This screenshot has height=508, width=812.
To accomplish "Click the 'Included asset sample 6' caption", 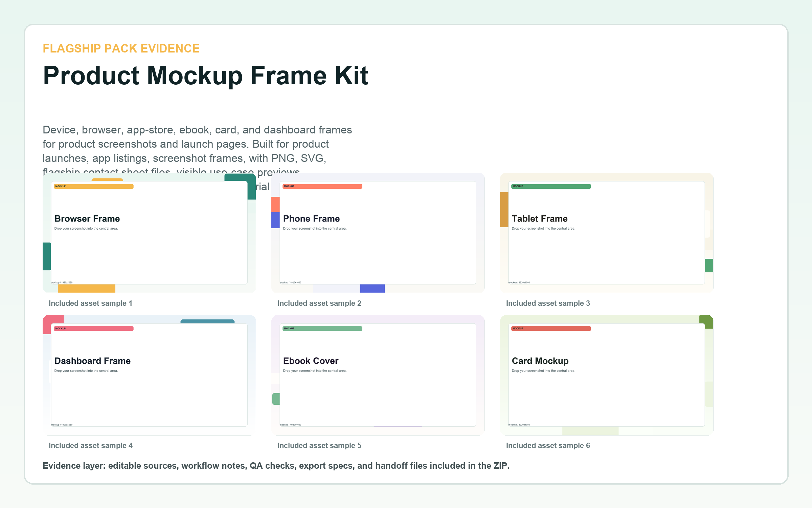I will pyautogui.click(x=548, y=446).
